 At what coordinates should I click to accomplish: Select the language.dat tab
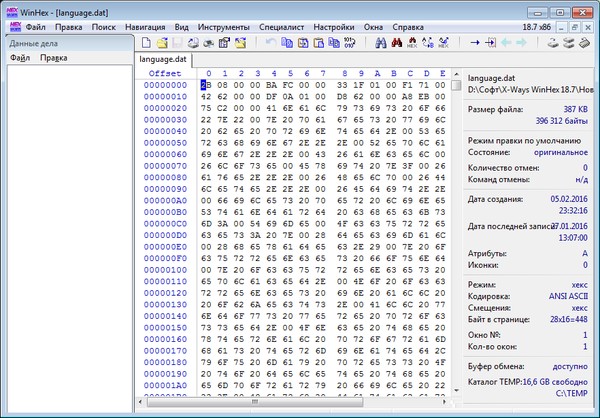tap(166, 60)
